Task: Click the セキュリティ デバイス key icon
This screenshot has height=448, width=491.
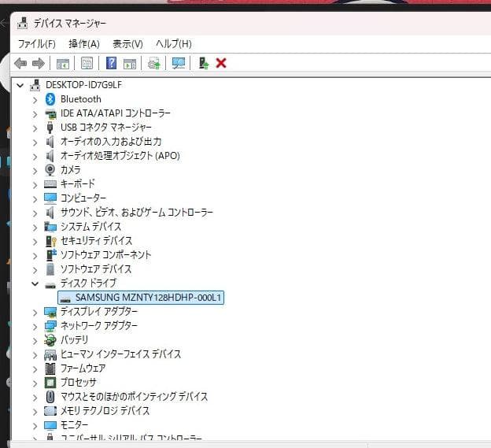Action: (x=50, y=241)
